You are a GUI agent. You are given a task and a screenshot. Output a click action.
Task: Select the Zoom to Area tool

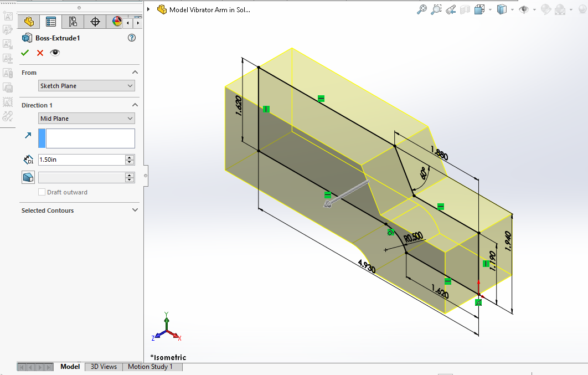tap(436, 9)
